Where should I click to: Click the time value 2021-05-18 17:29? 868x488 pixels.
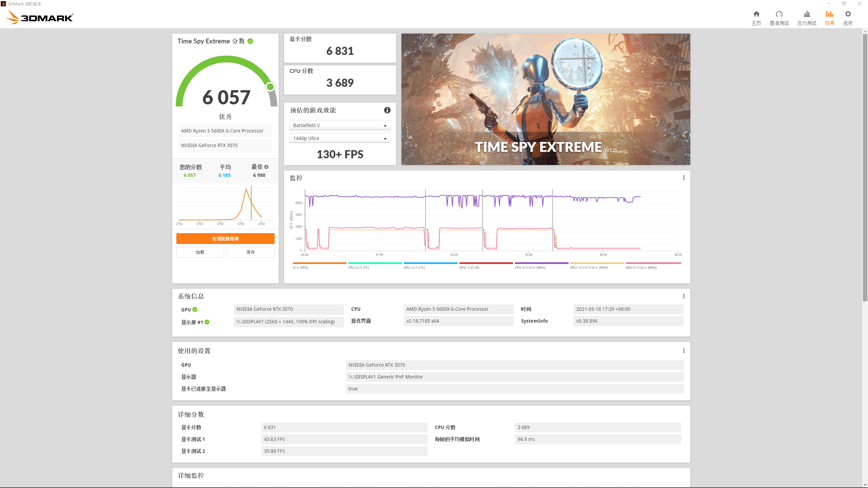[628, 309]
